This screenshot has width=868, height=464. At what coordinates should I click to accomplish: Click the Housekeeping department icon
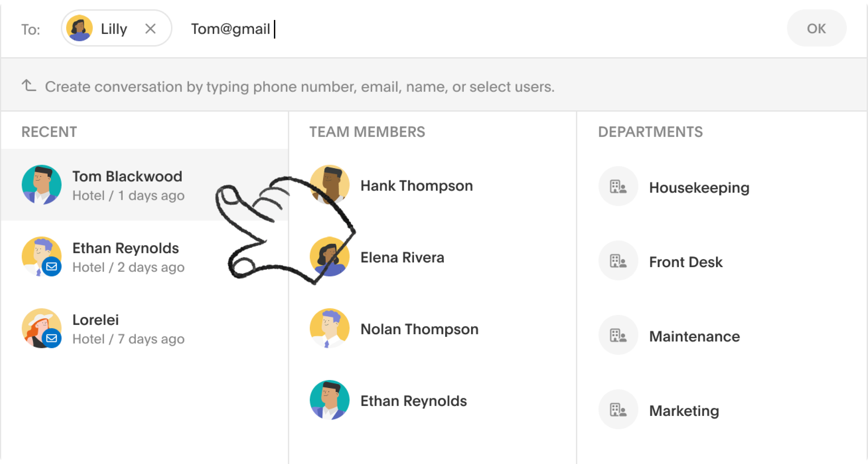coord(618,186)
